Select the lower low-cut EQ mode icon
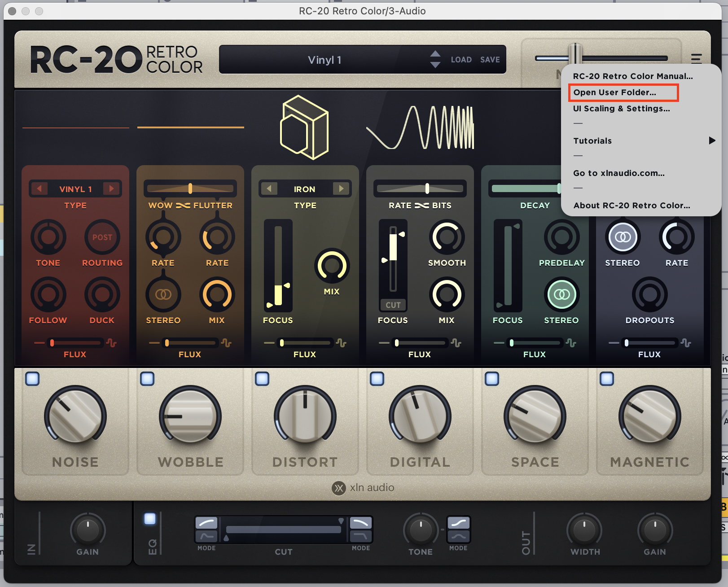This screenshot has height=587, width=728. click(206, 536)
